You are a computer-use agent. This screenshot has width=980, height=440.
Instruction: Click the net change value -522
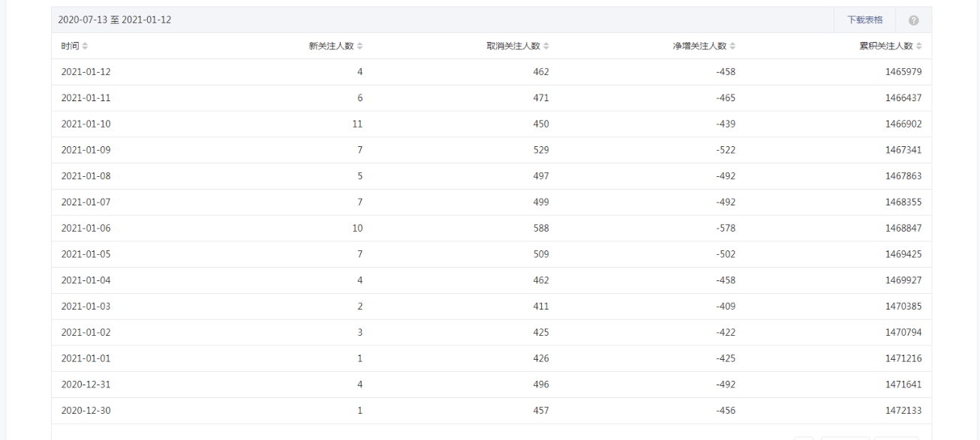[725, 150]
